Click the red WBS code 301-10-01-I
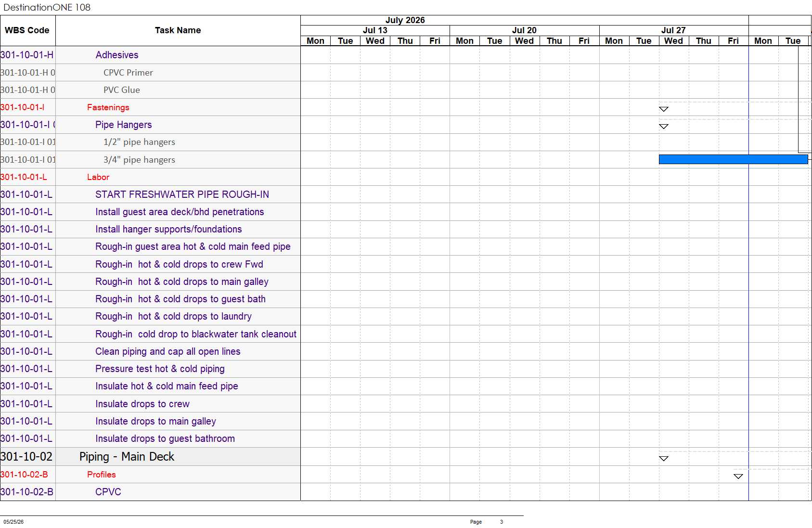Image resolution: width=812 pixels, height=528 pixels. click(x=23, y=107)
